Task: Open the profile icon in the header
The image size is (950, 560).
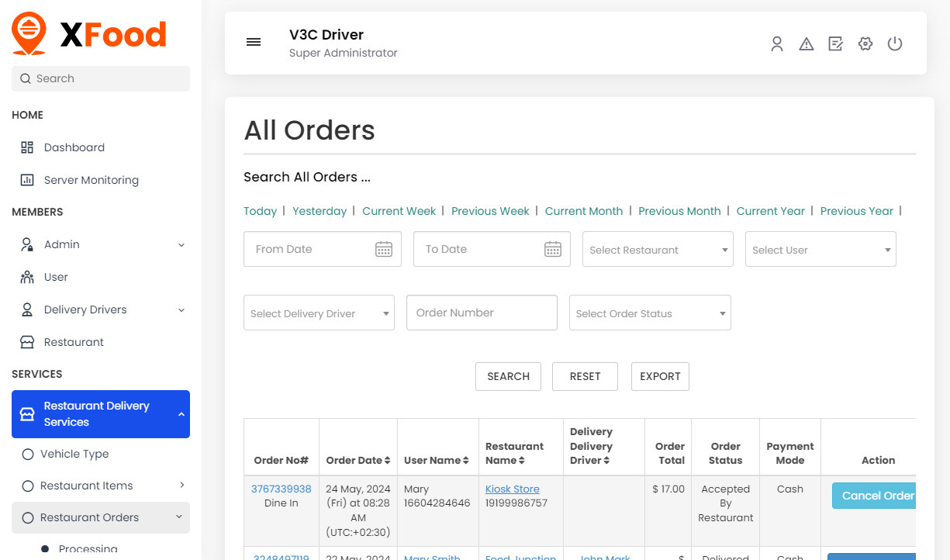Action: 777,43
